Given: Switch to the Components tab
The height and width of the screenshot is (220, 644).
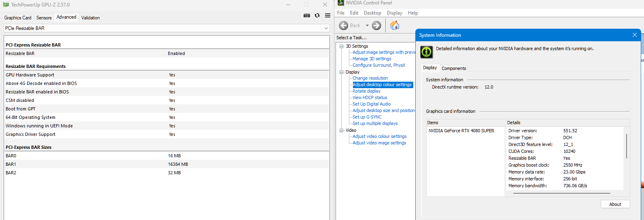Looking at the screenshot, I should 454,68.
